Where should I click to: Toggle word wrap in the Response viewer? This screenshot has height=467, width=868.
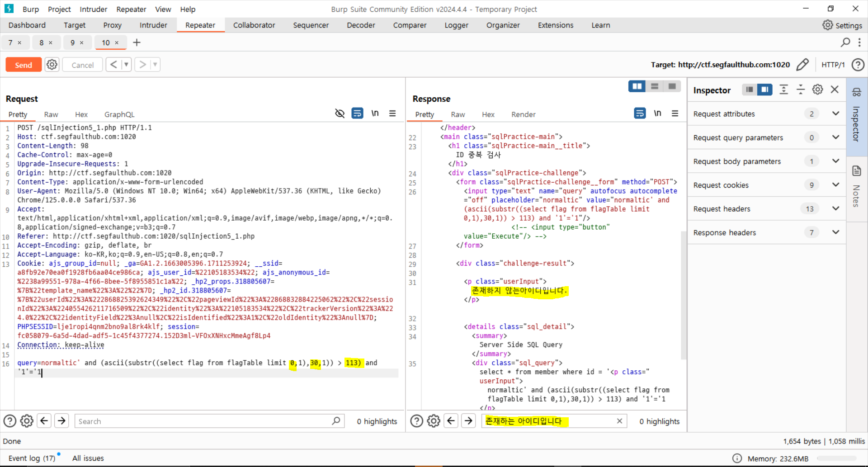coord(640,113)
